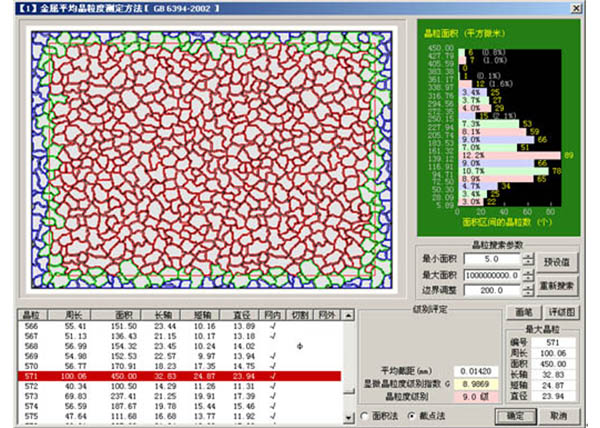Viewport: 600px width, 428px height.
Task: Click the 预设值 button
Action: point(557,262)
